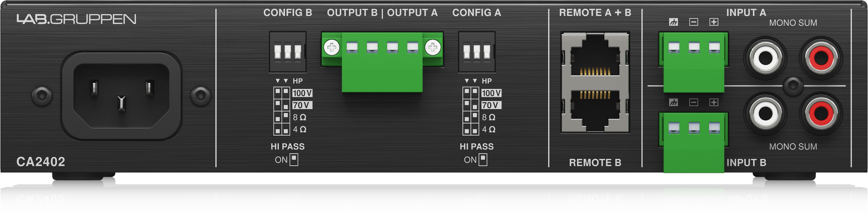Select the 8 Ω setting under CONFIG A
The height and width of the screenshot is (220, 868).
coord(489,117)
